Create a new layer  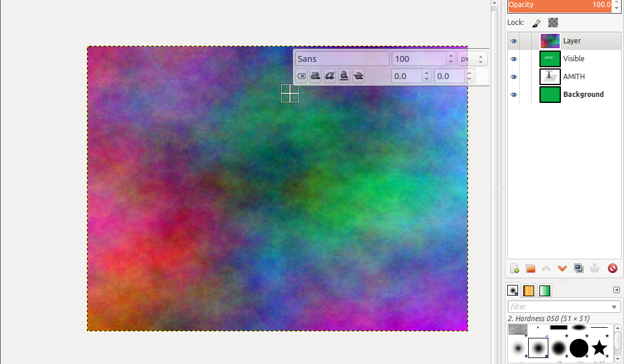pos(514,269)
